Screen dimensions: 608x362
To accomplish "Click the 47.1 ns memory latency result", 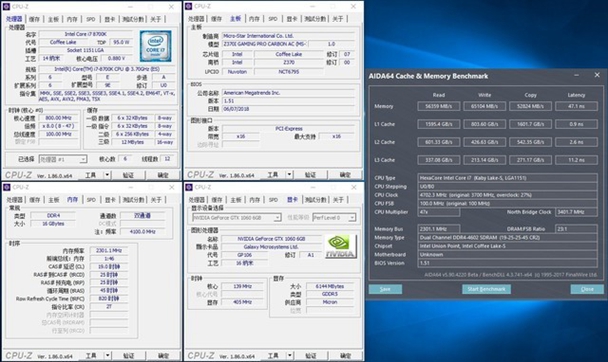I will tap(576, 106).
